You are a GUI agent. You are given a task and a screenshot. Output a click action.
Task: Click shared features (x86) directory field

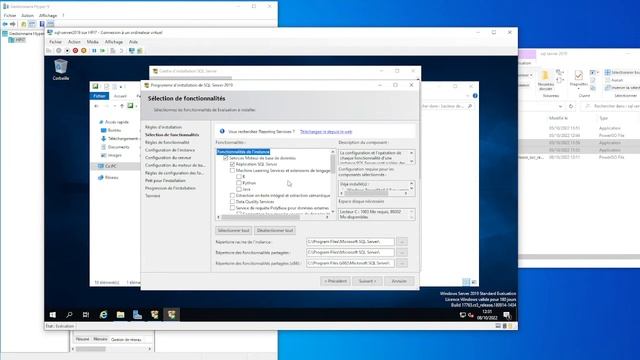350,264
